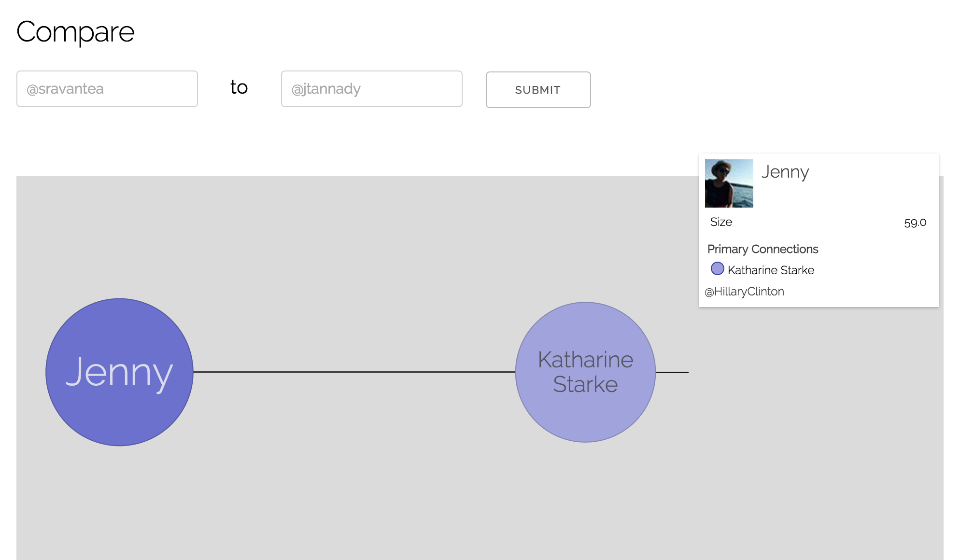The width and height of the screenshot is (960, 560).
Task: Click the 59.0 size value
Action: 915,223
